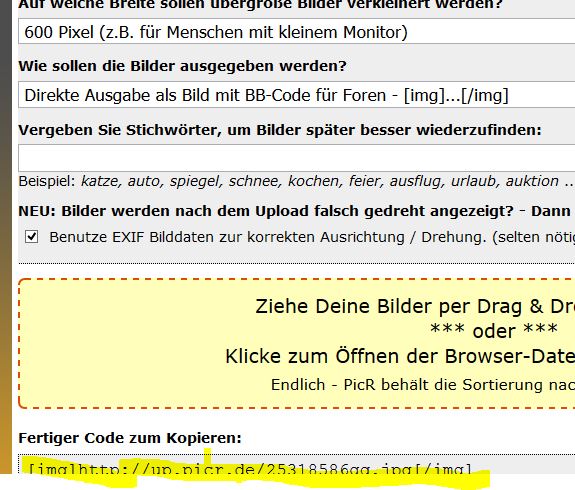Click the 'Benutze EXIF Bilddaten' checkbox label text

(x=312, y=237)
